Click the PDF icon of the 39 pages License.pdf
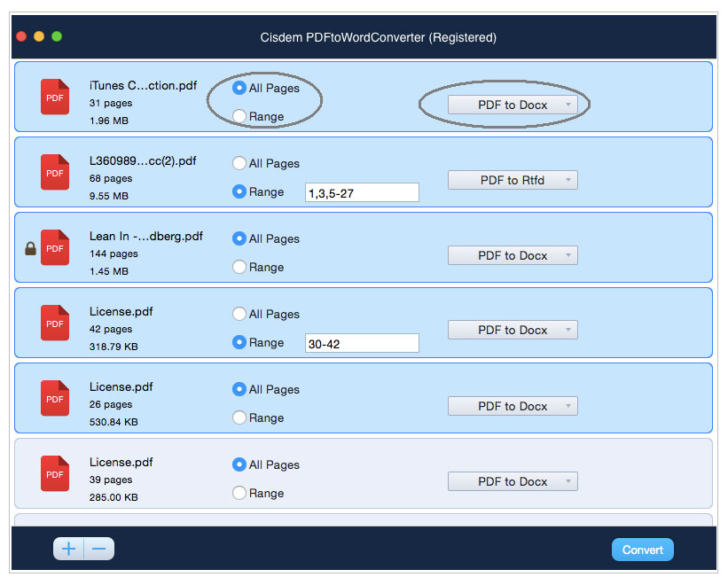 coord(55,473)
